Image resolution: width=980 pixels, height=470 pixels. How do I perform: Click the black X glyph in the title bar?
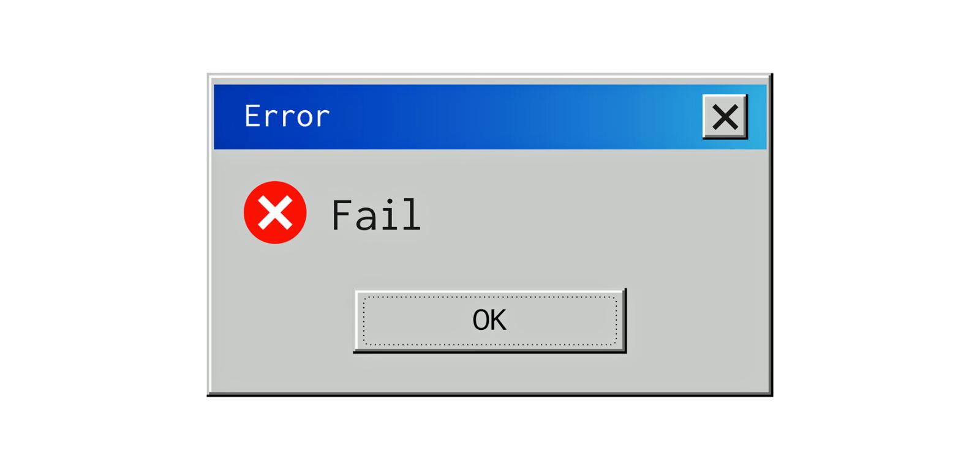coord(725,116)
